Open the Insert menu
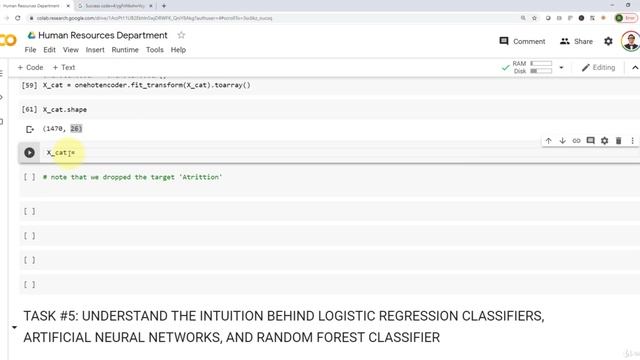This screenshot has height=360, width=640. [x=95, y=50]
